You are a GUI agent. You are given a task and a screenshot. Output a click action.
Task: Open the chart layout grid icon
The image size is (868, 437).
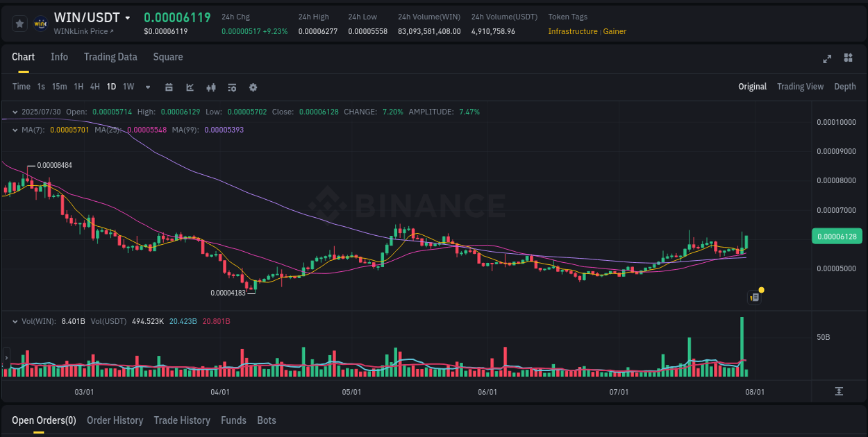(x=849, y=59)
